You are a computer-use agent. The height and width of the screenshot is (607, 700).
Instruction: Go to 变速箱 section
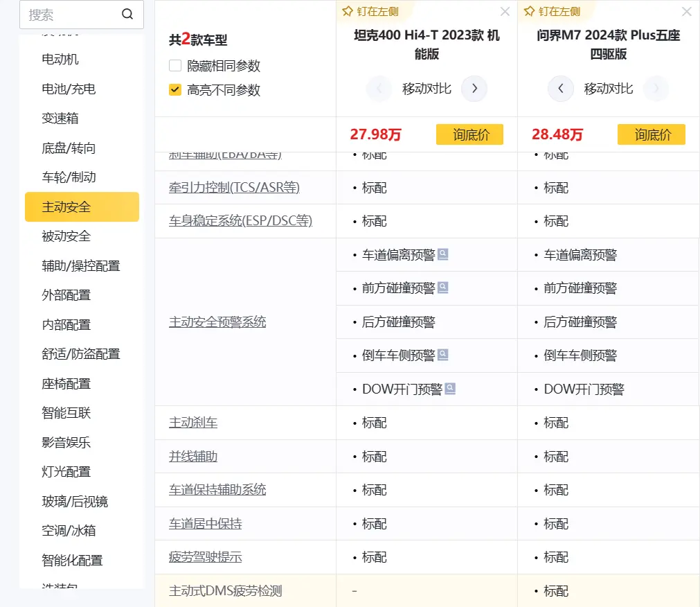click(x=60, y=118)
